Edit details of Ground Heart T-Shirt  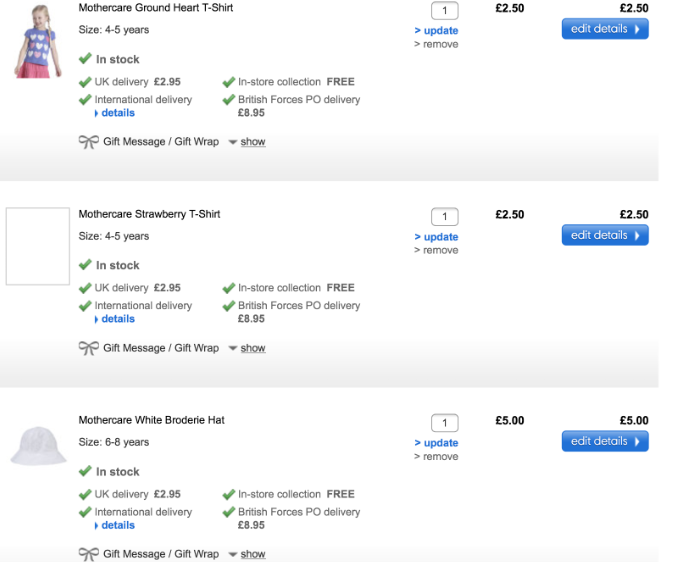point(604,29)
